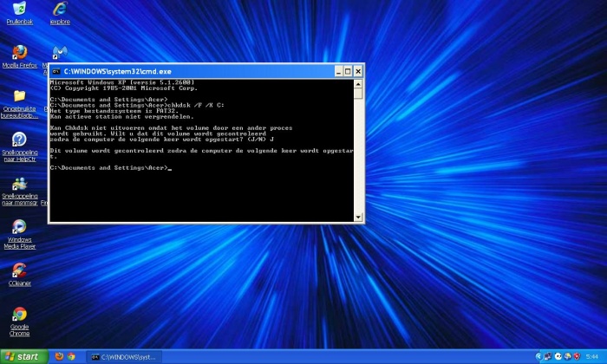Launch Google Chrome from the desktop

pyautogui.click(x=19, y=322)
